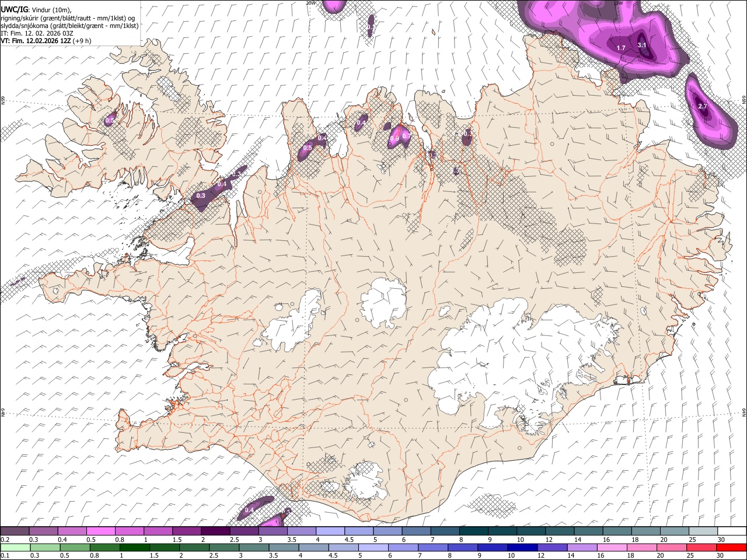Click the 0.5 snowfall label in the Westfjords
Viewport: 747px width, 560px height.
[x=110, y=121]
